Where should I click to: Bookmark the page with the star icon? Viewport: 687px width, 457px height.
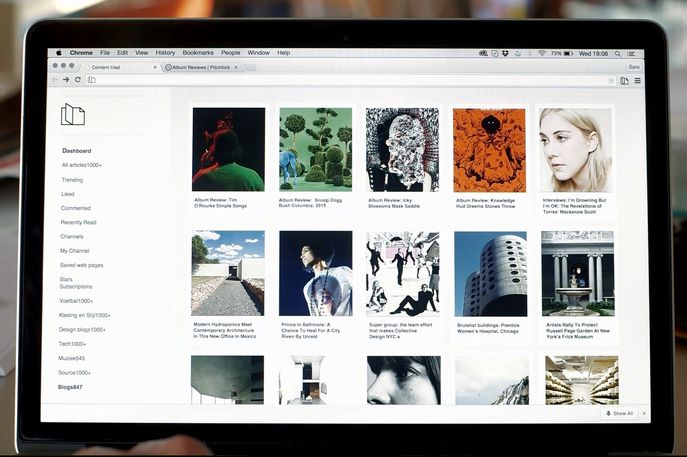point(611,80)
